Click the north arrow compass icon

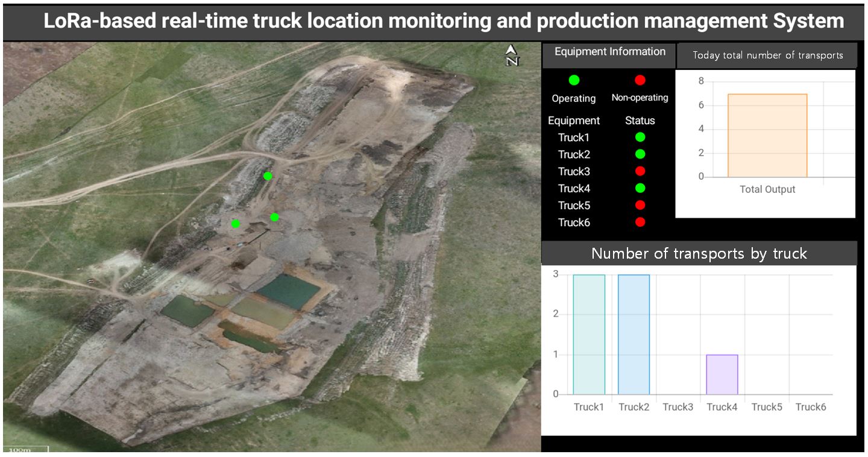pos(512,55)
